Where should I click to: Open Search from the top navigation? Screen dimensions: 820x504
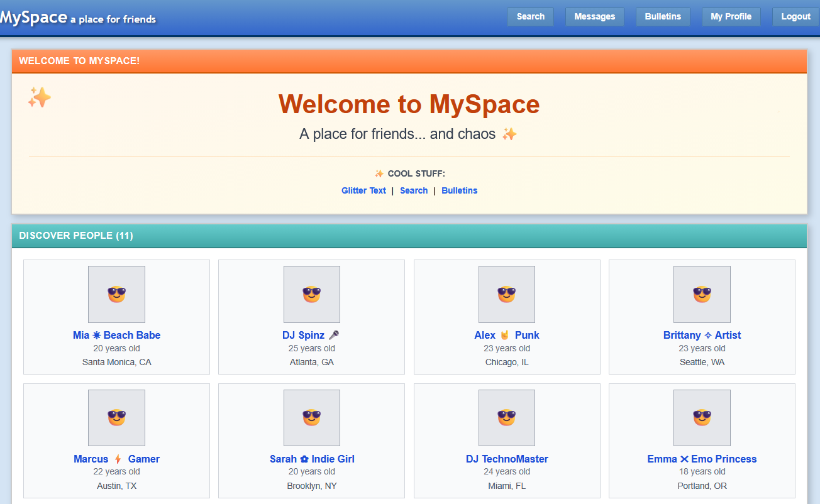(x=530, y=16)
